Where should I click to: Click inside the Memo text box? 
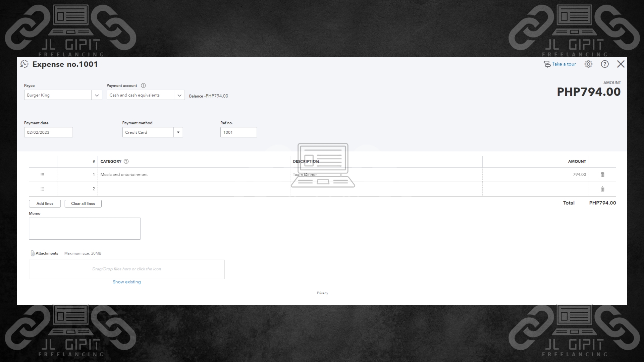tap(85, 229)
